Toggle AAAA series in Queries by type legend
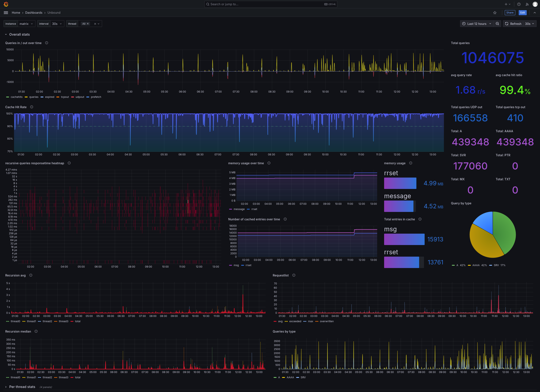The image size is (540, 392). 290,377
